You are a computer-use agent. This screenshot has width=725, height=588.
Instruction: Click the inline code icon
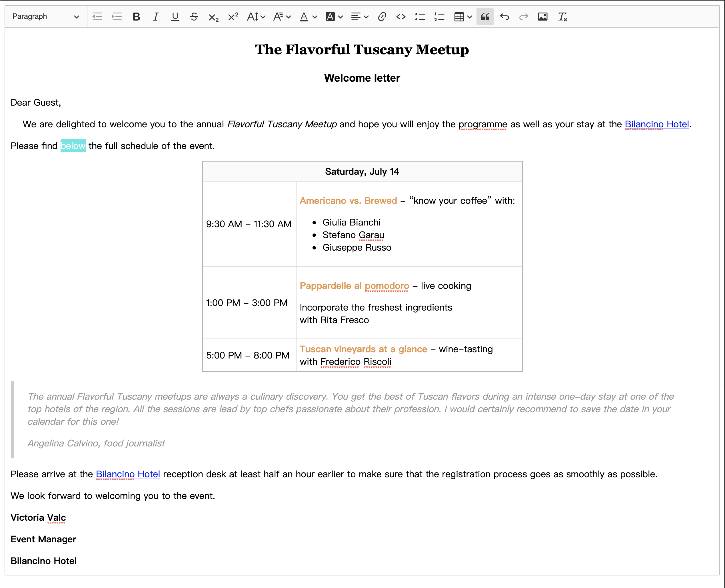click(x=401, y=17)
